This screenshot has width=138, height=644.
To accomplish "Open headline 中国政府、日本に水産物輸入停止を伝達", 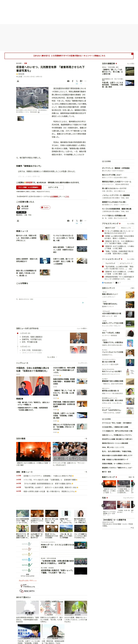I will coord(33,370).
